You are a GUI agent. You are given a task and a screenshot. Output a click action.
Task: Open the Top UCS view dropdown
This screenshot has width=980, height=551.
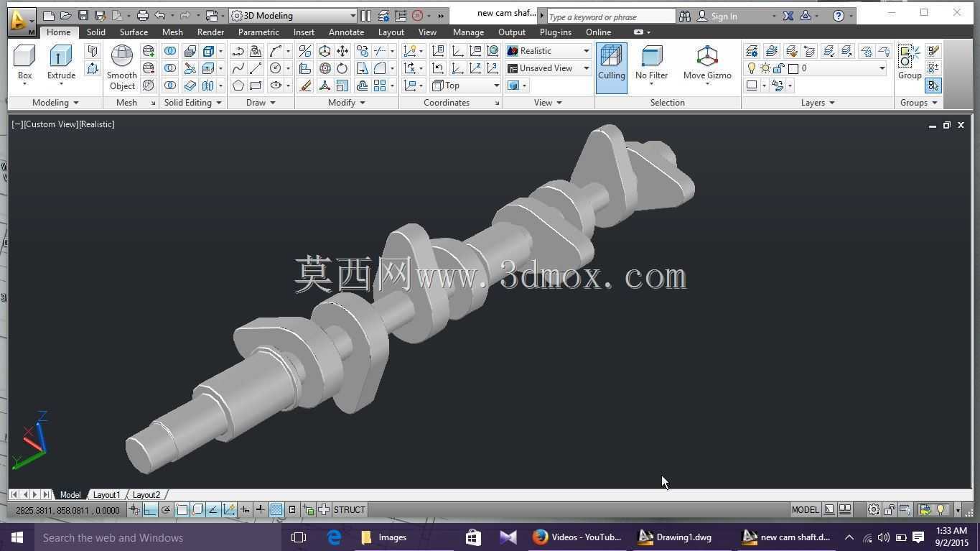(466, 85)
